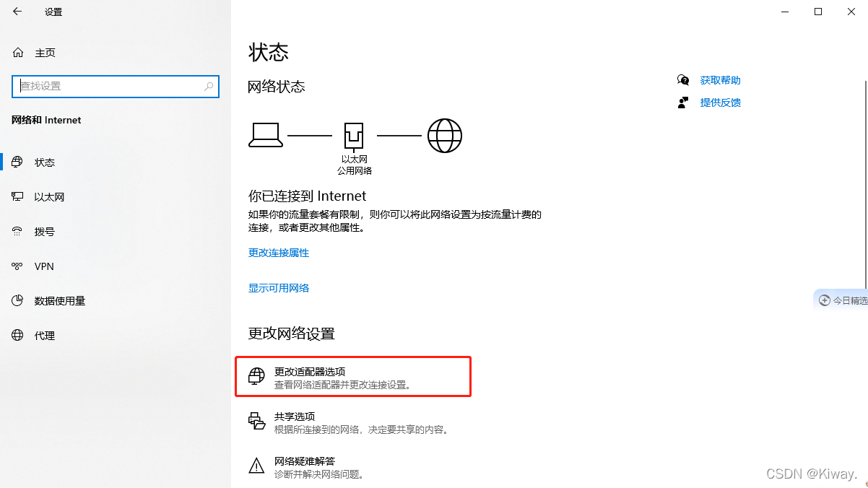Click the 状态 (Status) globe icon
868x488 pixels.
17,162
